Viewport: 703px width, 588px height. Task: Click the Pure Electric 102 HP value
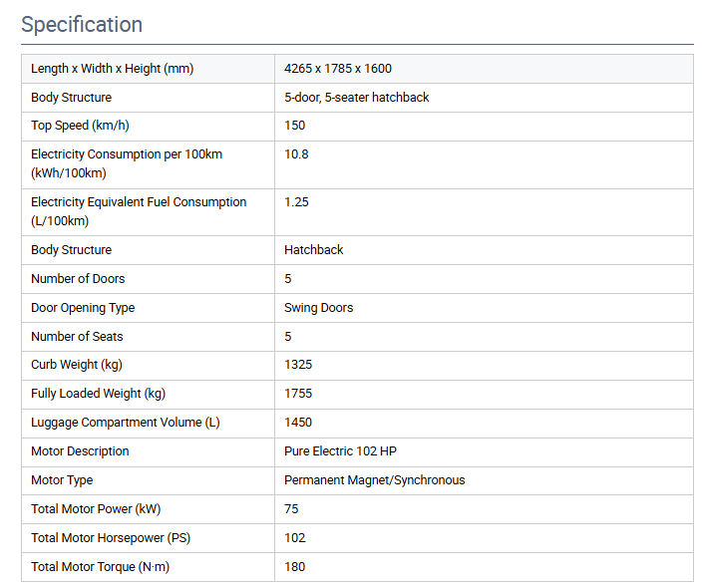click(340, 451)
